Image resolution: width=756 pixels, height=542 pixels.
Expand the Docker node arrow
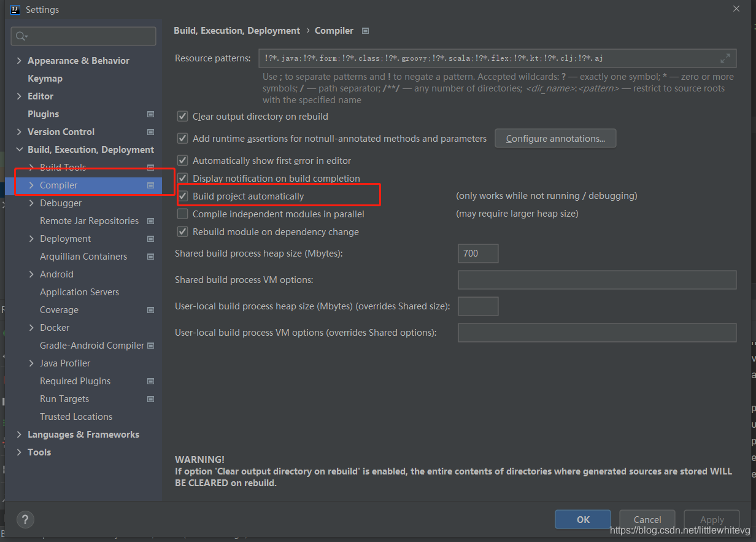point(31,328)
